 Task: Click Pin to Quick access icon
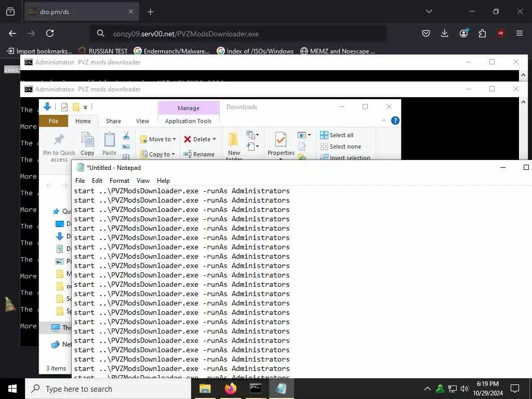point(59,147)
